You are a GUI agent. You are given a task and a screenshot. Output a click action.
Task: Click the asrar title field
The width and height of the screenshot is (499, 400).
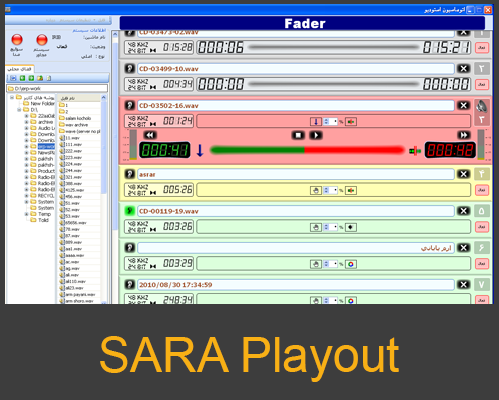(x=296, y=174)
